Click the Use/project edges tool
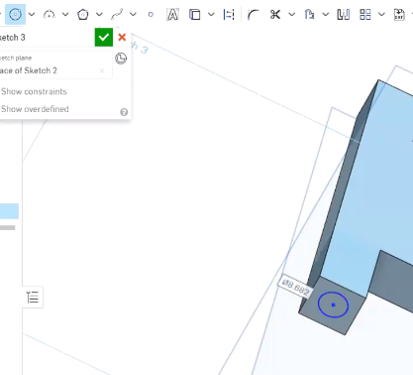The image size is (413, 375). (x=195, y=14)
